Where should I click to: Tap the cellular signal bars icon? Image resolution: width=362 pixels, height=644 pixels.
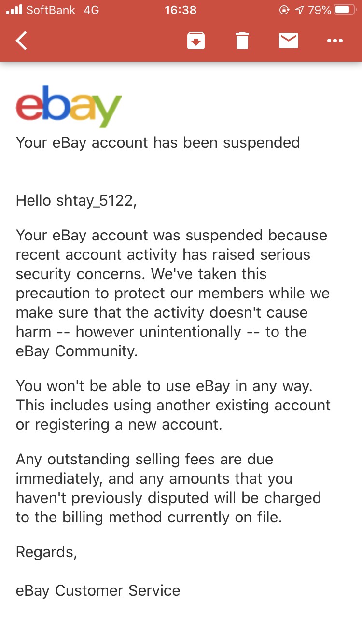click(14, 10)
